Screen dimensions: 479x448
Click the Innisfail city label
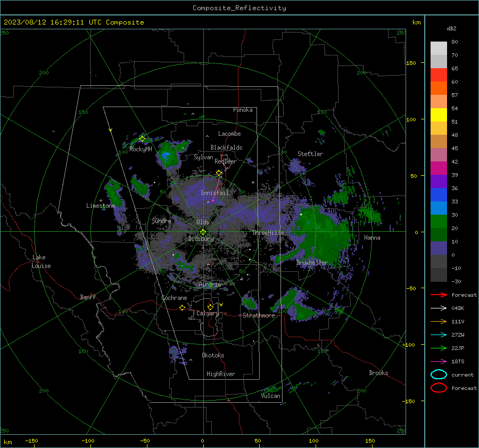pyautogui.click(x=215, y=193)
